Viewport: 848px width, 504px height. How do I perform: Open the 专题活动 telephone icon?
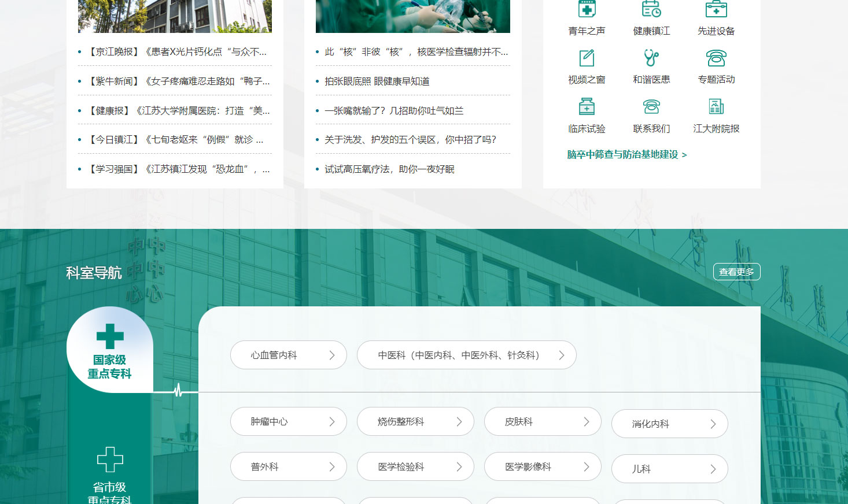point(716,58)
